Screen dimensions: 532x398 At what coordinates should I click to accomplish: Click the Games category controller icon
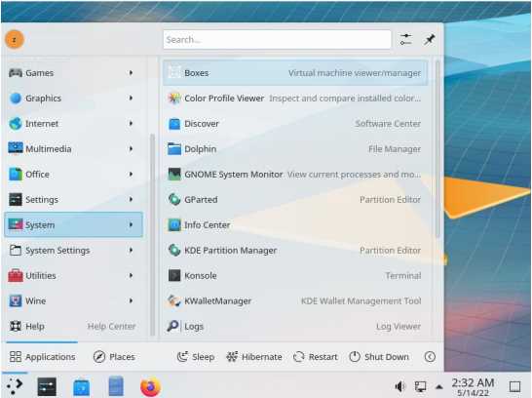tap(16, 72)
